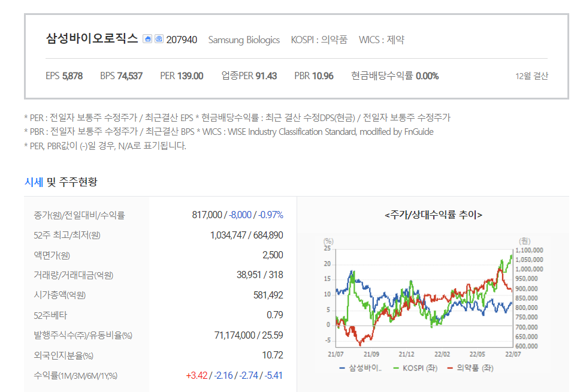Click the 시세 및 주주현황 section heading
Viewport: 580px width, 392px height.
tap(61, 182)
